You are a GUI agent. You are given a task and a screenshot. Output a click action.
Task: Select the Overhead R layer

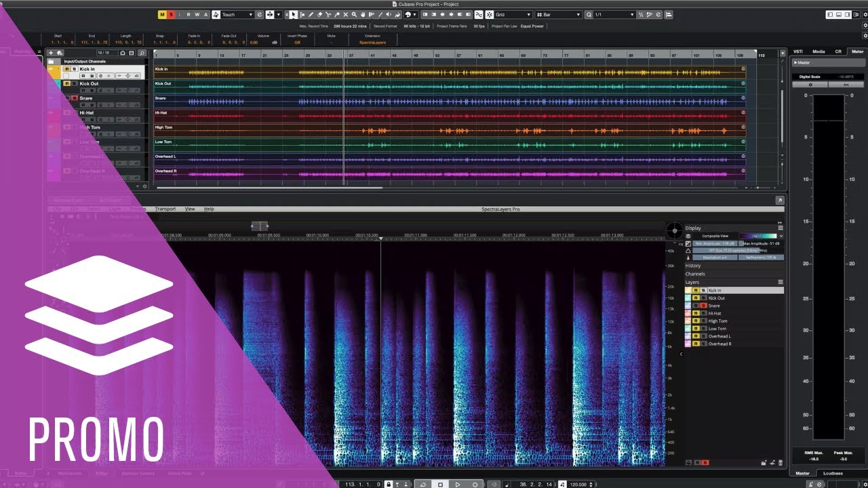coord(734,344)
